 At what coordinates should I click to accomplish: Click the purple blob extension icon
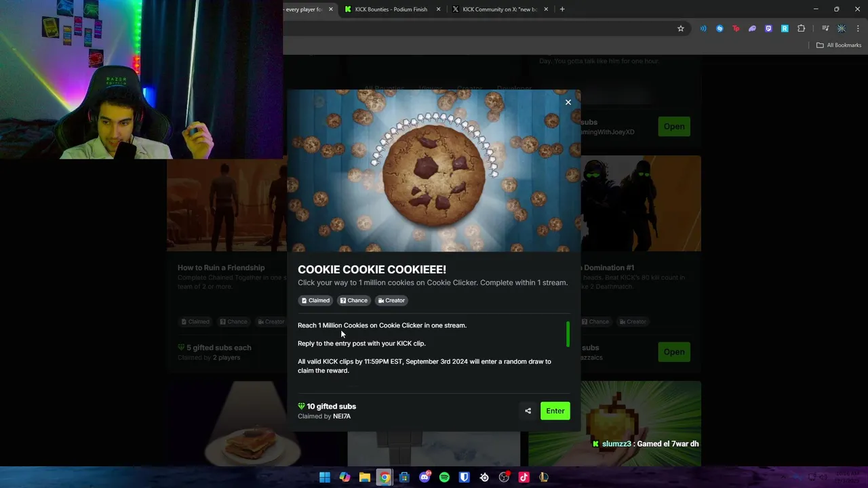point(752,28)
